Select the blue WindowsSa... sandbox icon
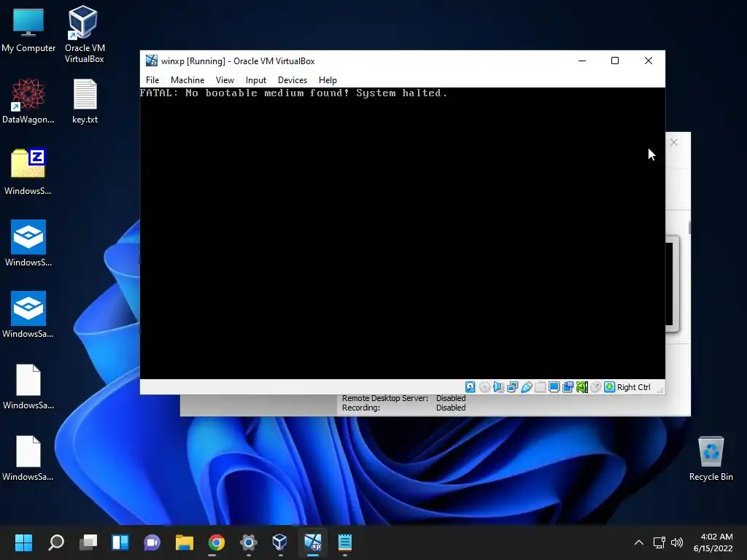 pos(28,315)
